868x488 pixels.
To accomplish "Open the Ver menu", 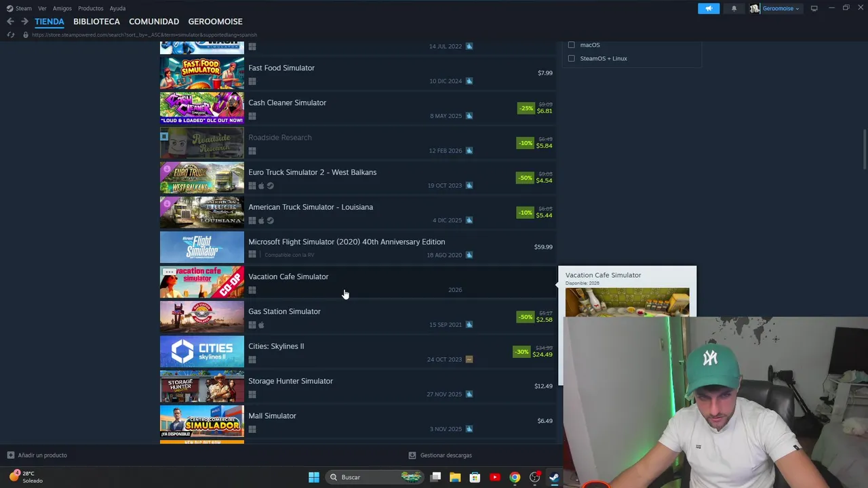I will coord(42,8).
